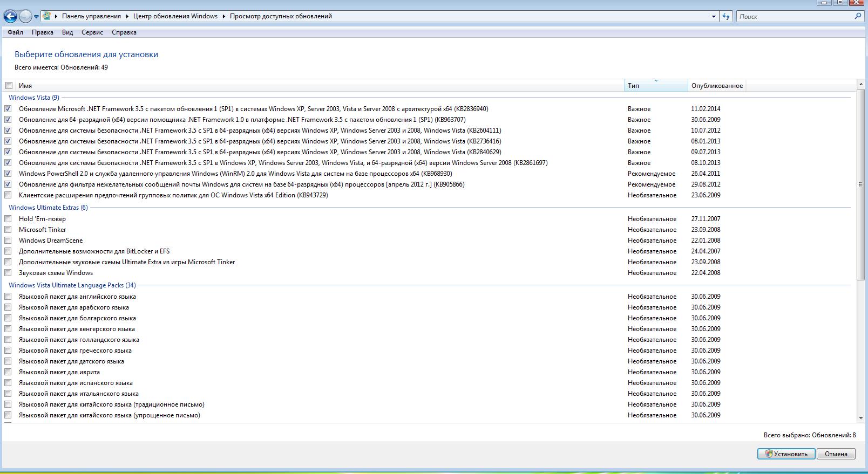Go back with the Back arrow button
Screen dimensions: 868x474
click(10, 16)
